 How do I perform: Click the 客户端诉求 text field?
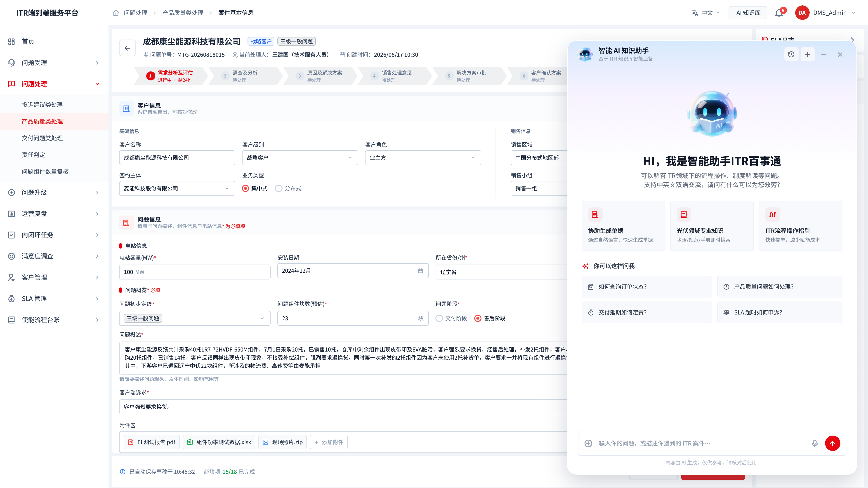(x=343, y=407)
